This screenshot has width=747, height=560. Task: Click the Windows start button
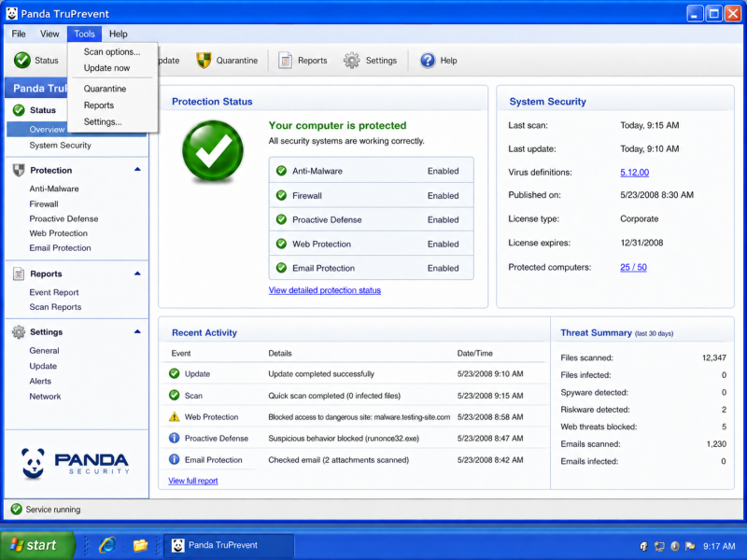(x=37, y=545)
